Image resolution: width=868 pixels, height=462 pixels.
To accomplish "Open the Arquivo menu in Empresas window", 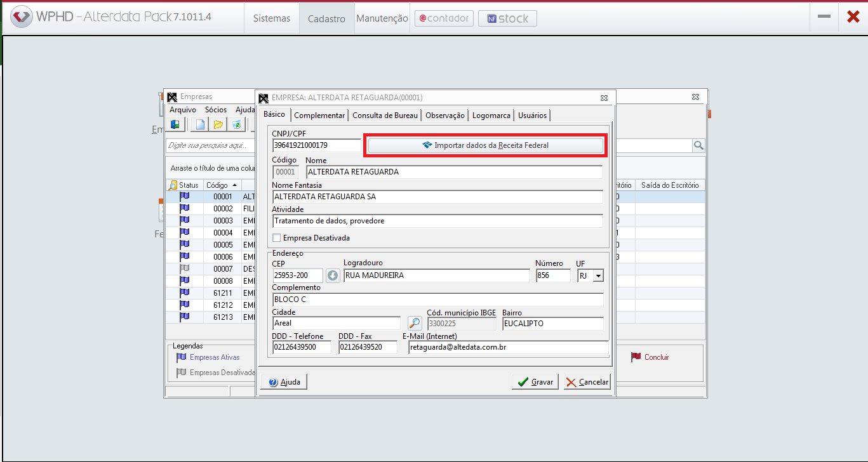I will [183, 110].
